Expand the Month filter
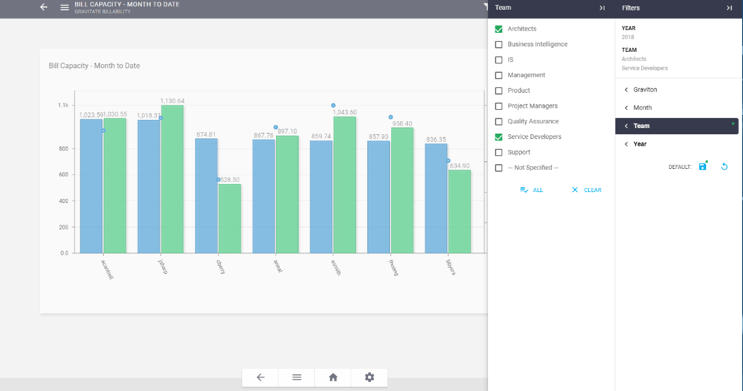Image resolution: width=743 pixels, height=391 pixels. pos(677,108)
